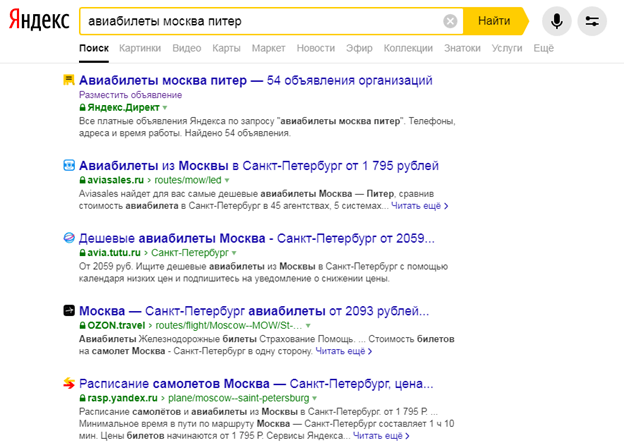624x443 pixels.
Task: Open the Эфир tab
Action: click(359, 48)
